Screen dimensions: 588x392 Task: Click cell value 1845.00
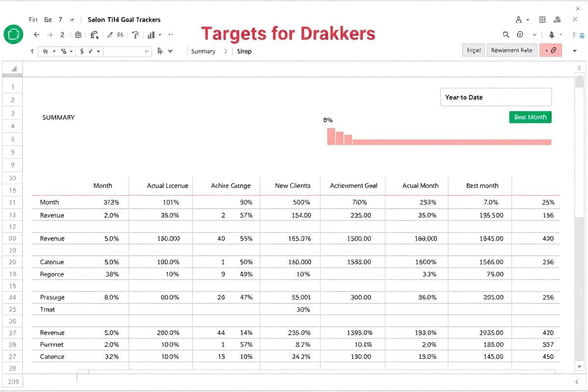[491, 238]
